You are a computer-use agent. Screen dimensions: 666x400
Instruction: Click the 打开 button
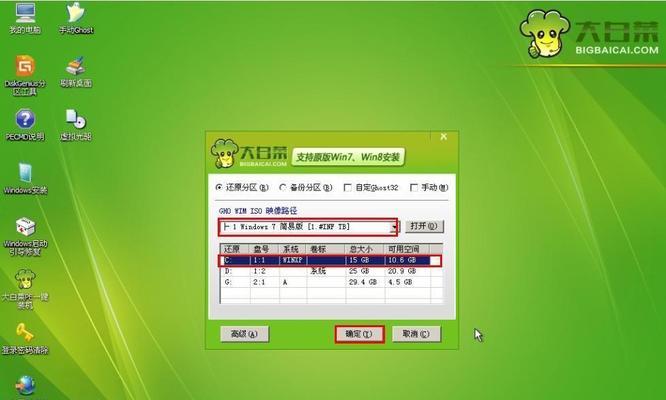pos(424,226)
